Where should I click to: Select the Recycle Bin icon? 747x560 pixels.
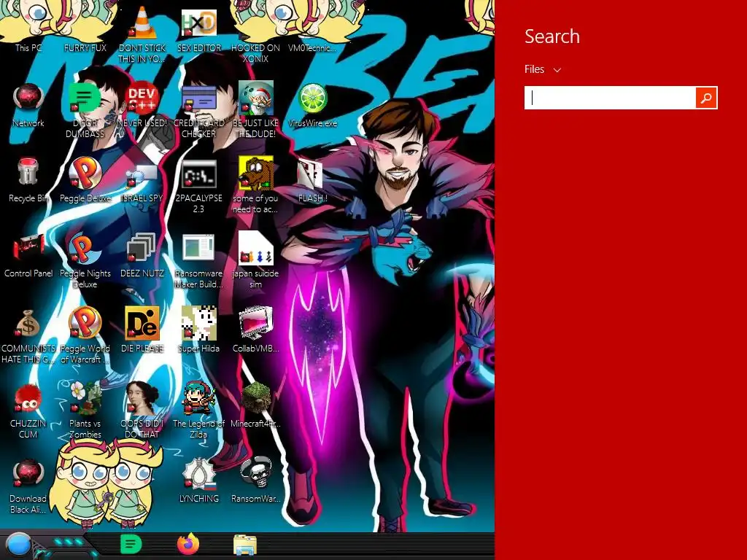28,180
